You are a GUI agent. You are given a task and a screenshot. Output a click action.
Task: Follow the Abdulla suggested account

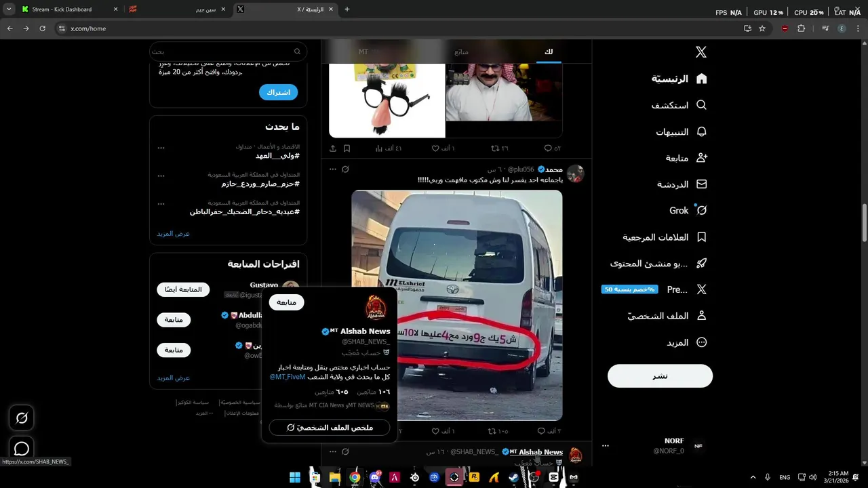(174, 319)
